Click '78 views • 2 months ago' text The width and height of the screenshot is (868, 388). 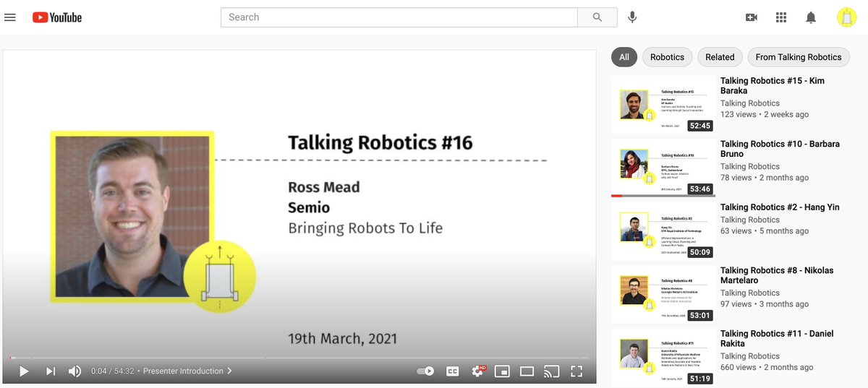coord(765,178)
